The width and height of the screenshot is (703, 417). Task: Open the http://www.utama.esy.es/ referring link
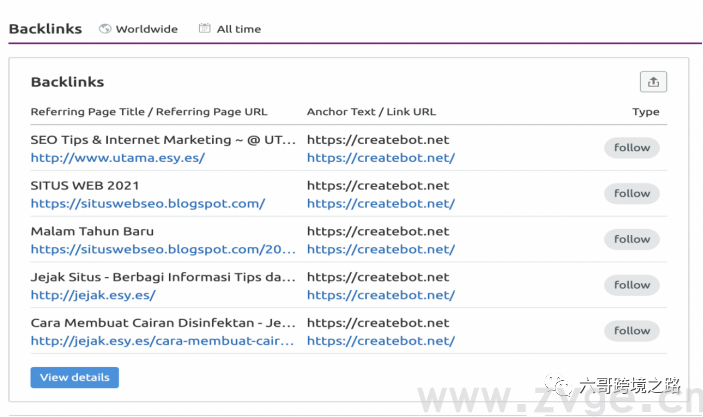coord(118,158)
